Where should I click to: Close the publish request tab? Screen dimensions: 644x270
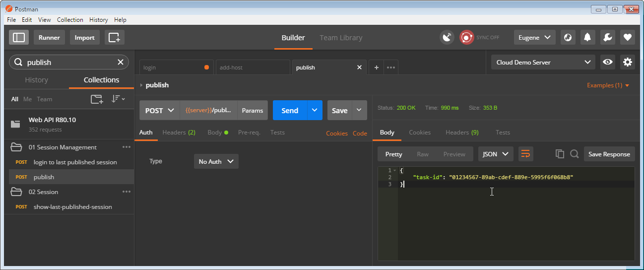point(359,67)
